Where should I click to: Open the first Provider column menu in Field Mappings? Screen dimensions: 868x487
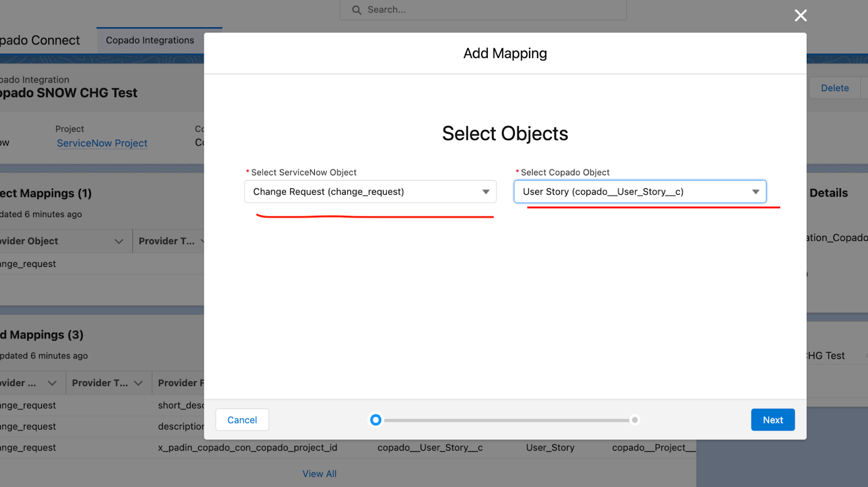52,383
